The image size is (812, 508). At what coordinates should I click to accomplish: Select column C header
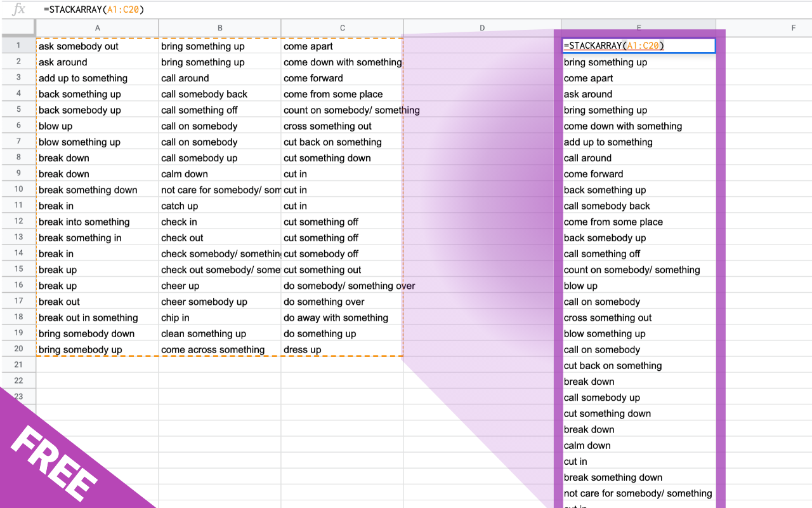[x=342, y=28]
